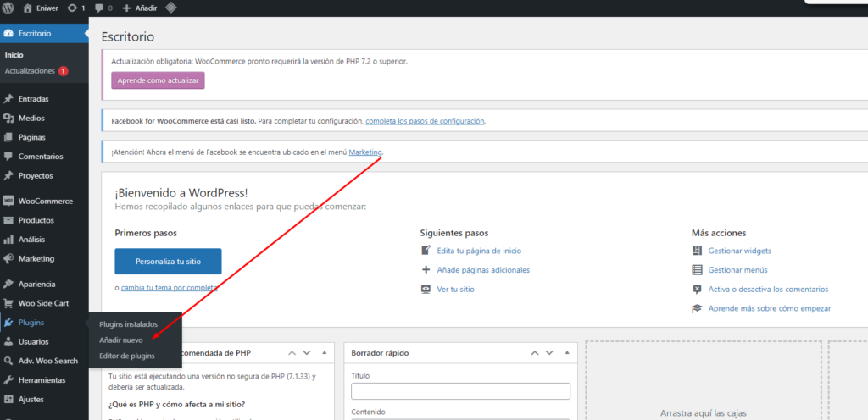
Task: Click cambia tu tema por completo link
Action: point(170,287)
